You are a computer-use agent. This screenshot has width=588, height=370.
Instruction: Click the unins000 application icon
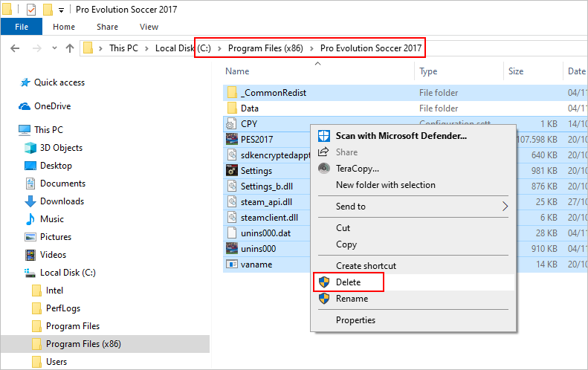coord(232,249)
